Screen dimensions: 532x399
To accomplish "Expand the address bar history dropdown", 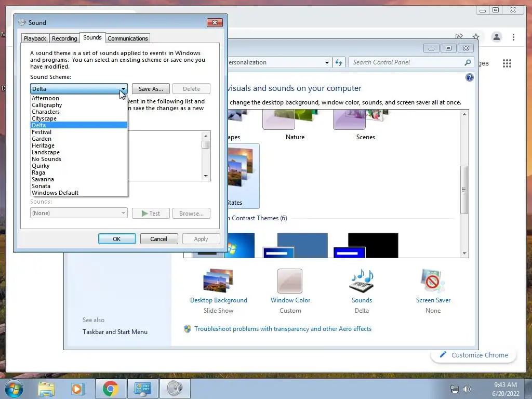I will (327, 62).
